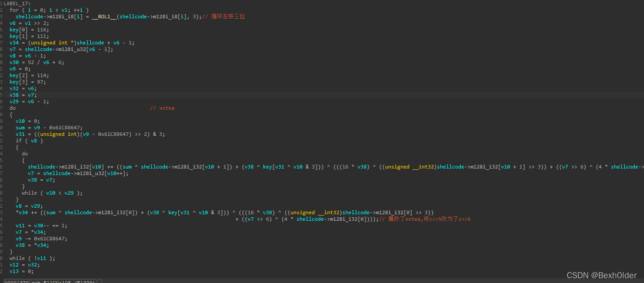Click the line 'v8 = v6 - 1;'
Image resolution: width=644 pixels, height=283 pixels.
tap(28, 56)
